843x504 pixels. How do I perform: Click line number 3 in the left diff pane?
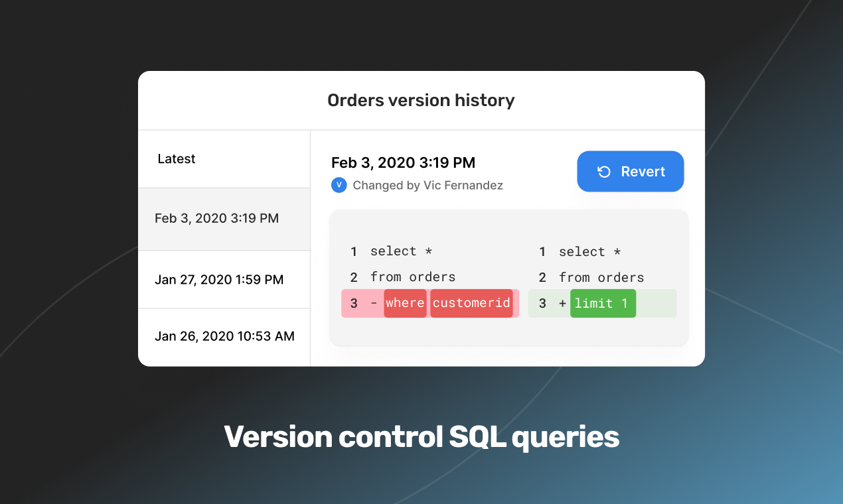(352, 303)
